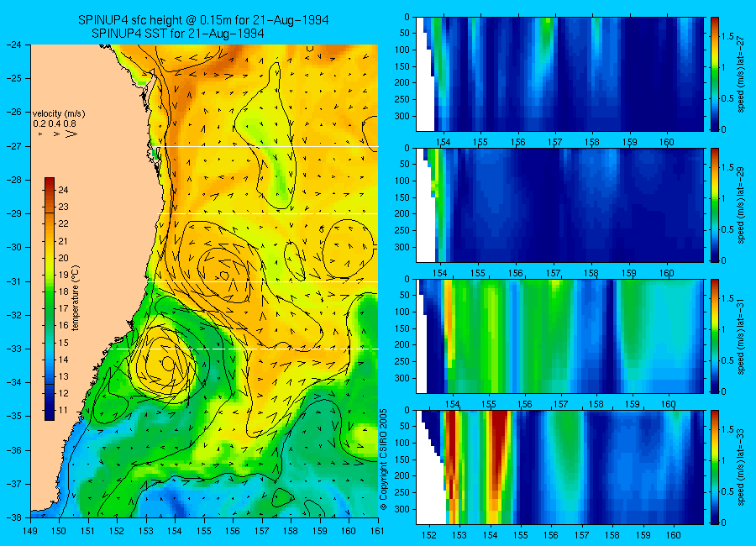Image resolution: width=756 pixels, height=546 pixels.
Task: Click the speed color bar for lat=-31
Action: 715,336
